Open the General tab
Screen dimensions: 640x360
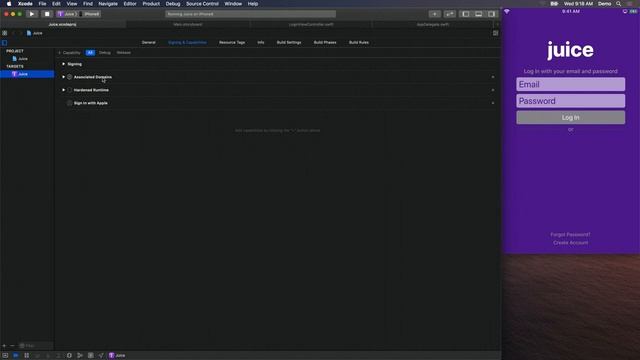(x=149, y=42)
